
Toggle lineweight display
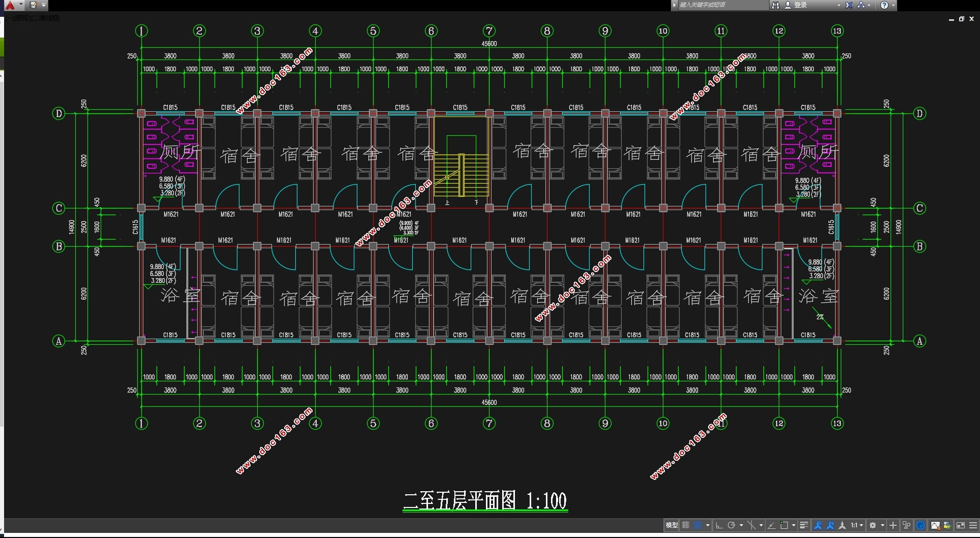pos(804,525)
